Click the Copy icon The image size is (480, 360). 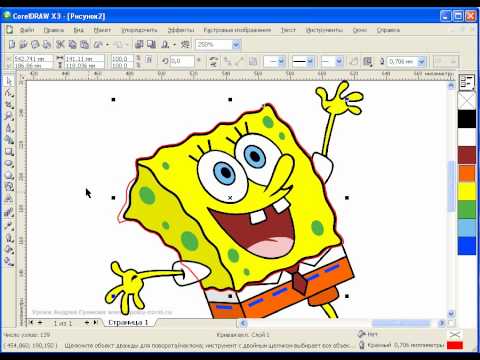point(72,44)
